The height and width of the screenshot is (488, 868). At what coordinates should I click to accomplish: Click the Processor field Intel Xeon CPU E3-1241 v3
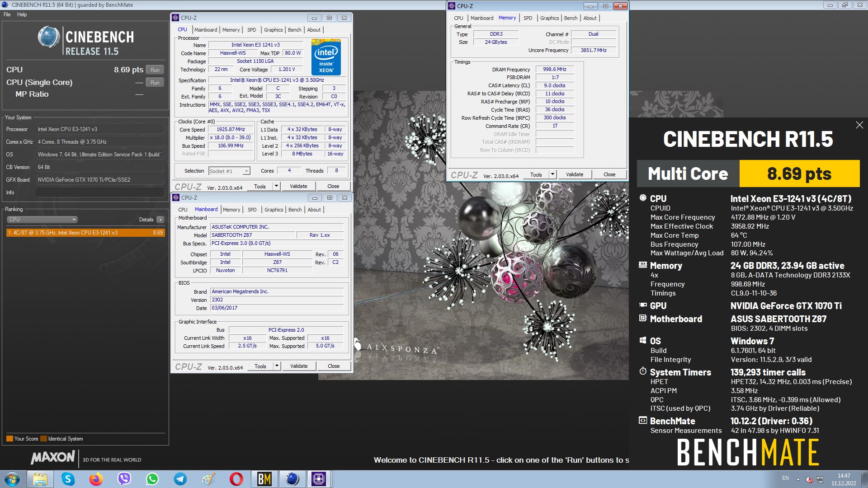coord(99,129)
